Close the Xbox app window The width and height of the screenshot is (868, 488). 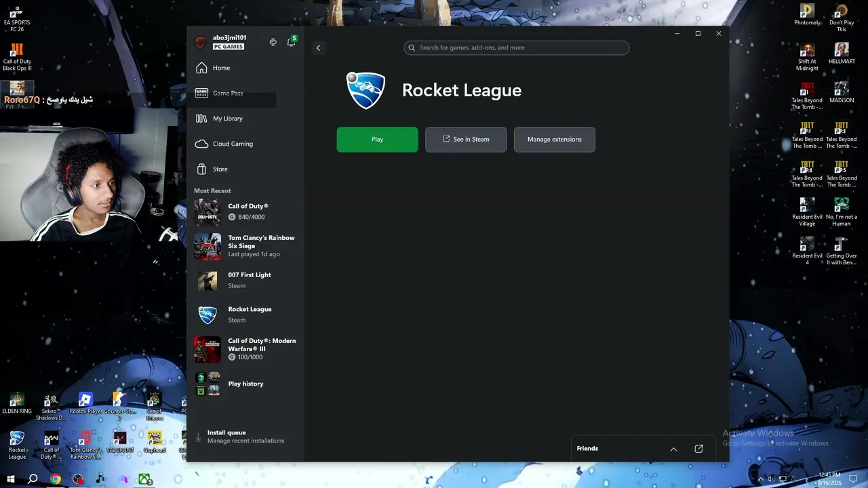coord(719,33)
